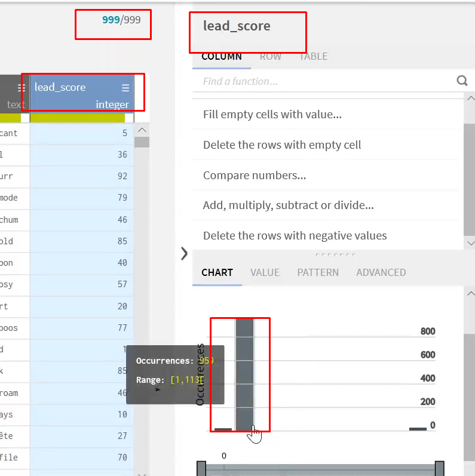Click the panel resize grip dots

[x=336, y=254]
